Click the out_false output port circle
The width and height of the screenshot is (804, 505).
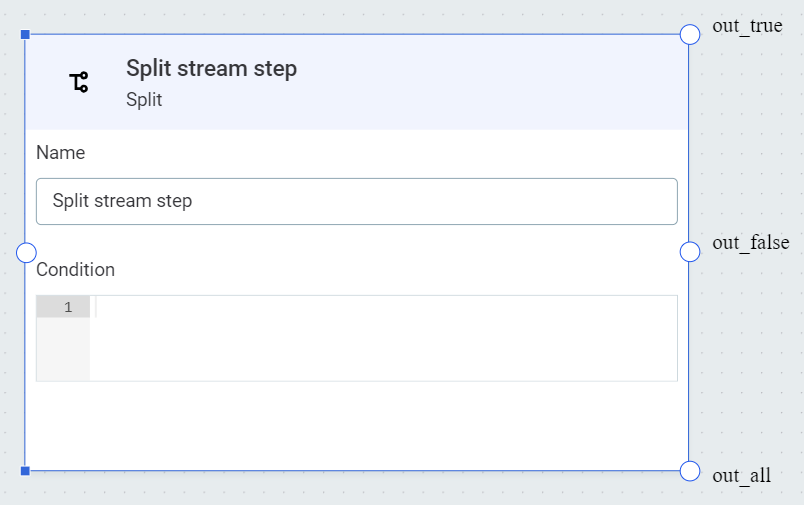point(690,252)
